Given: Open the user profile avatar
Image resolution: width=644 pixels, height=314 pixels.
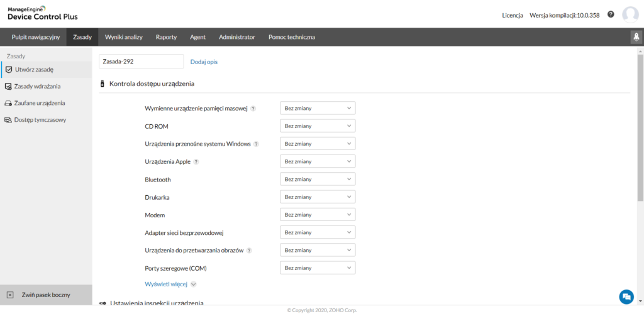Looking at the screenshot, I should pyautogui.click(x=630, y=14).
